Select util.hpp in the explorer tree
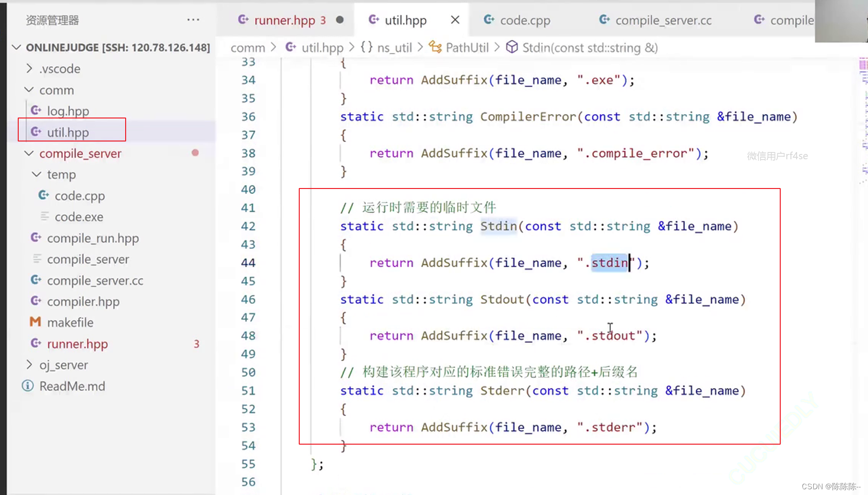Screen dimensions: 868x495 (x=68, y=132)
